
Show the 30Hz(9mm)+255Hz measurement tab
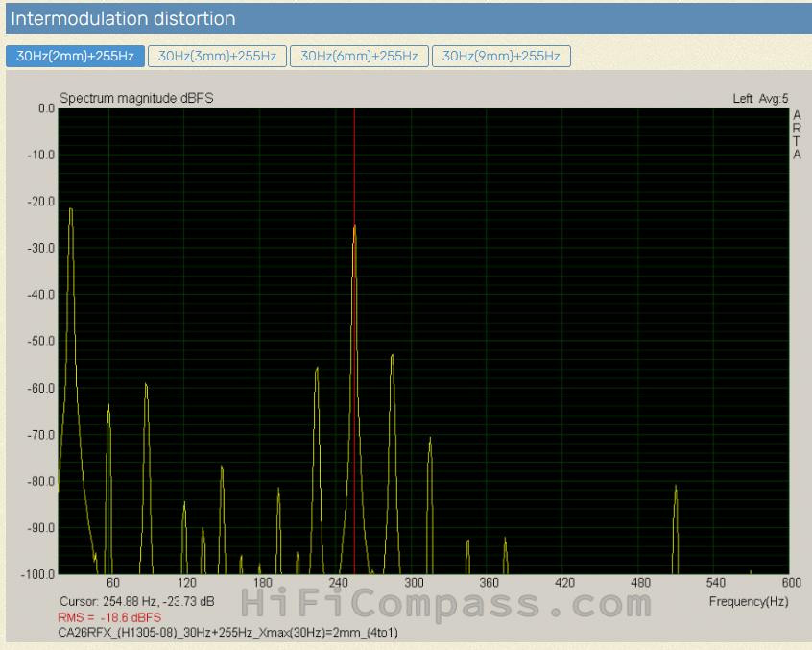pos(501,56)
